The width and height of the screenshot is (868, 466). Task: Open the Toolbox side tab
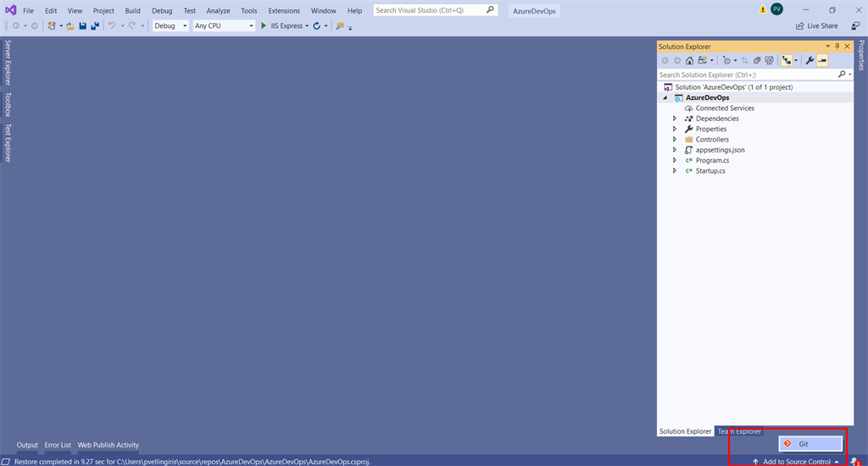8,104
